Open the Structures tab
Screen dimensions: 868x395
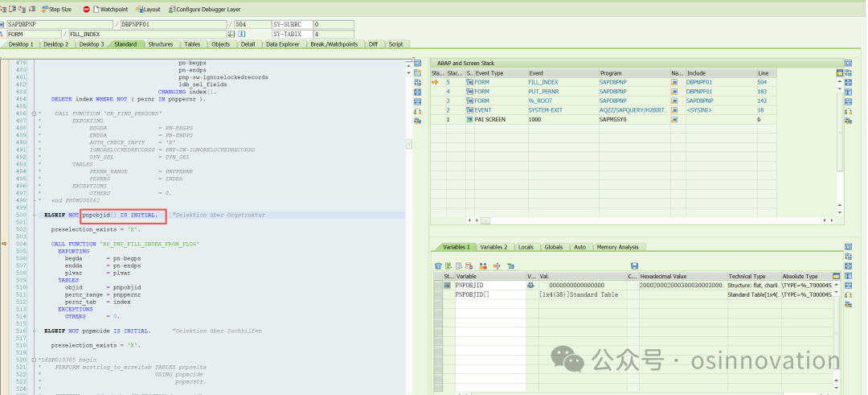pyautogui.click(x=161, y=44)
